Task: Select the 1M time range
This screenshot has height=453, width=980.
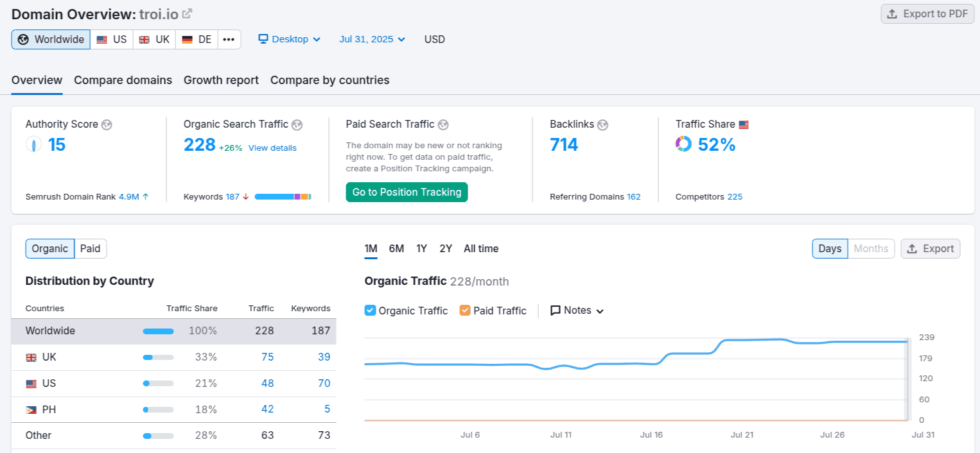Action: tap(371, 249)
